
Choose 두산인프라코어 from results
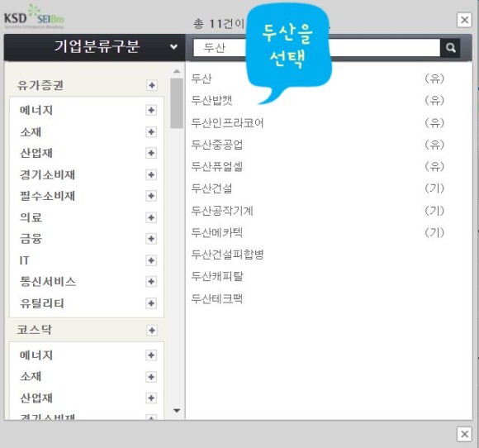(x=227, y=123)
